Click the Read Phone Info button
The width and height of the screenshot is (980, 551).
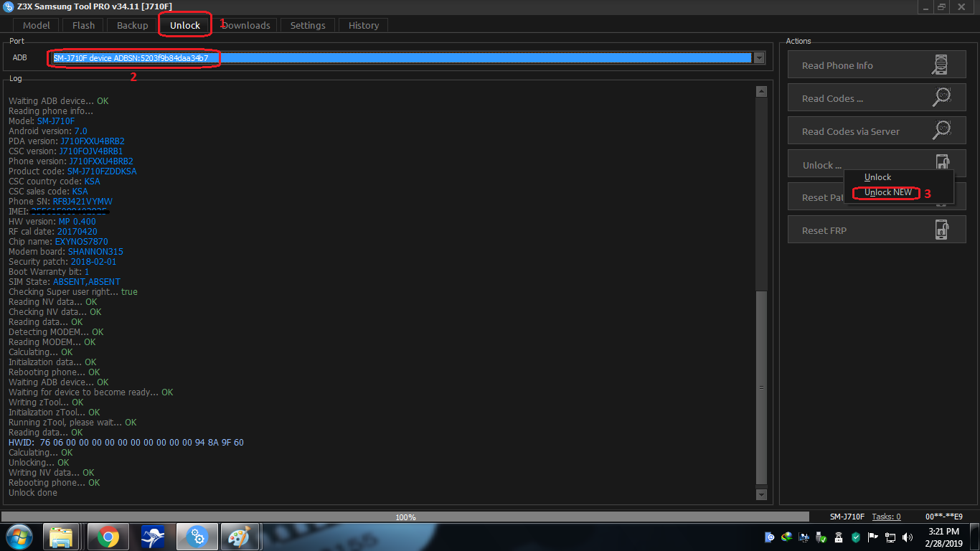(x=877, y=65)
